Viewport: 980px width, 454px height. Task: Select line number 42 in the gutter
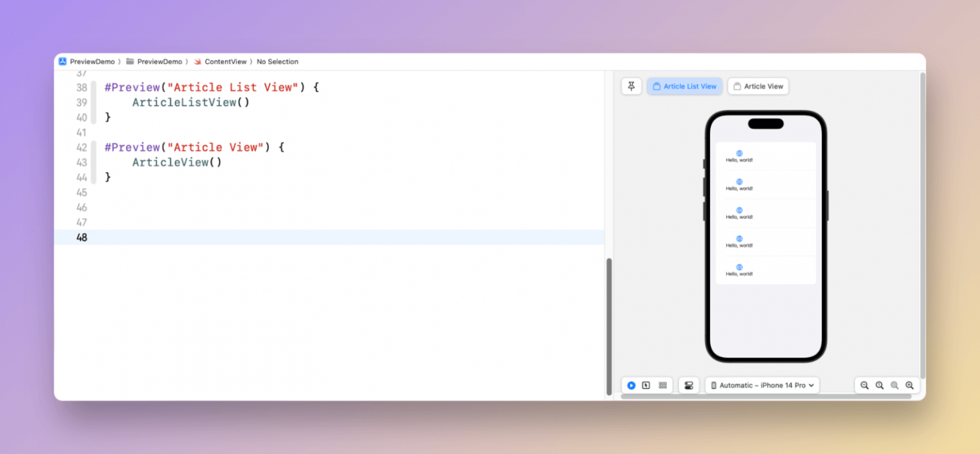82,147
